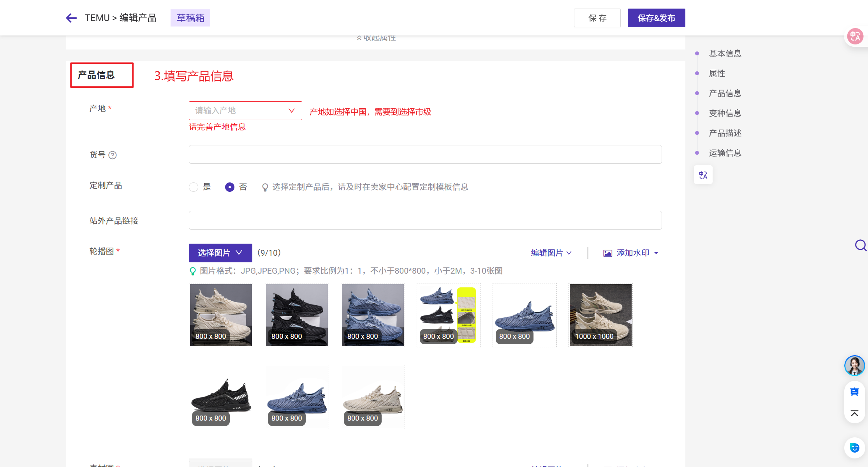This screenshot has height=467, width=868.
Task: Expand the 选择图片 dropdown button
Action: 220,253
